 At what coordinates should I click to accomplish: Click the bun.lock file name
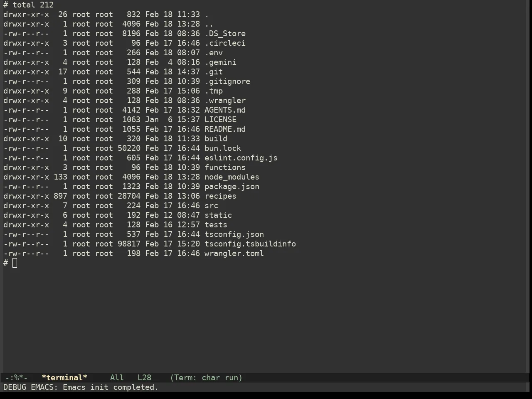[223, 148]
